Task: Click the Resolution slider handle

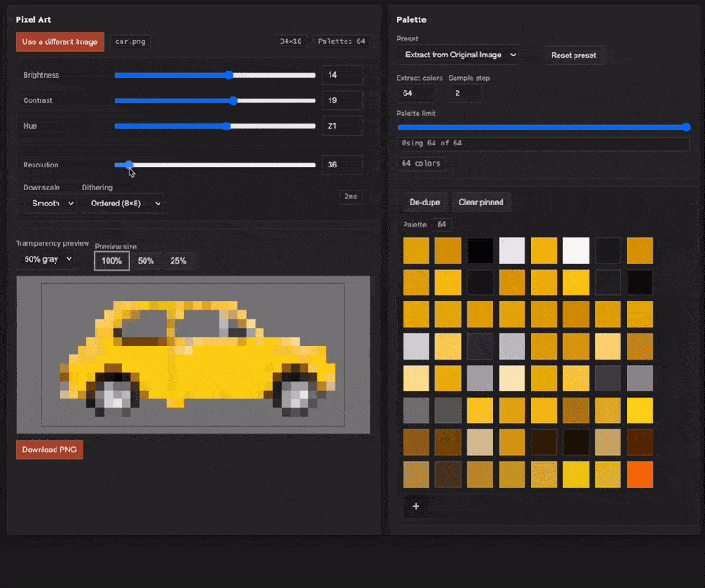Action: tap(129, 165)
